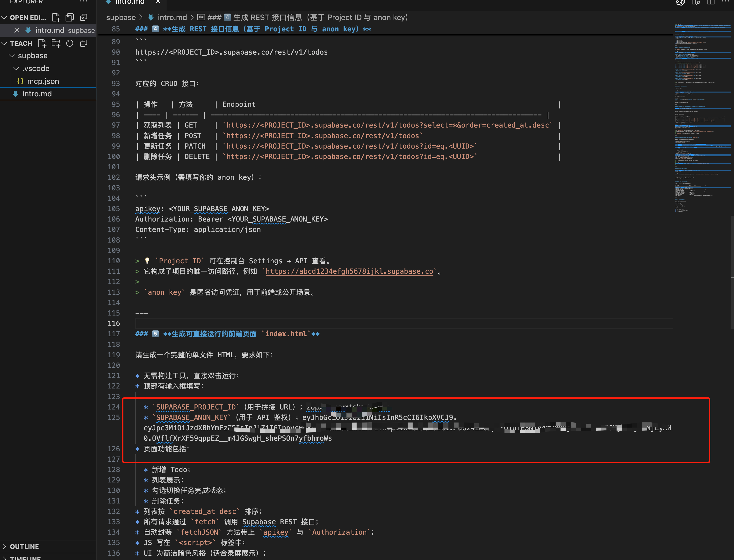Open the ChatGPT/Codex icon in editor toolbar
Image resolution: width=734 pixels, height=560 pixels.
(680, 2)
